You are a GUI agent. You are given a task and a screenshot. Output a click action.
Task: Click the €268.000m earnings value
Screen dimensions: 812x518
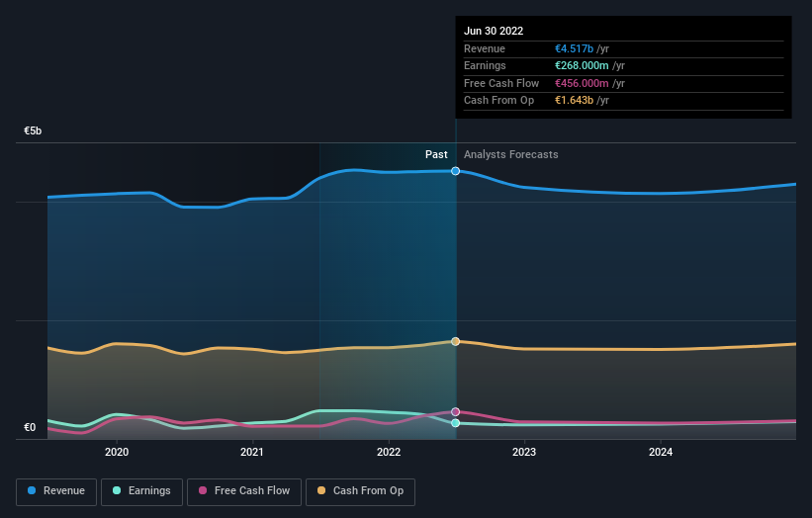[x=582, y=65]
